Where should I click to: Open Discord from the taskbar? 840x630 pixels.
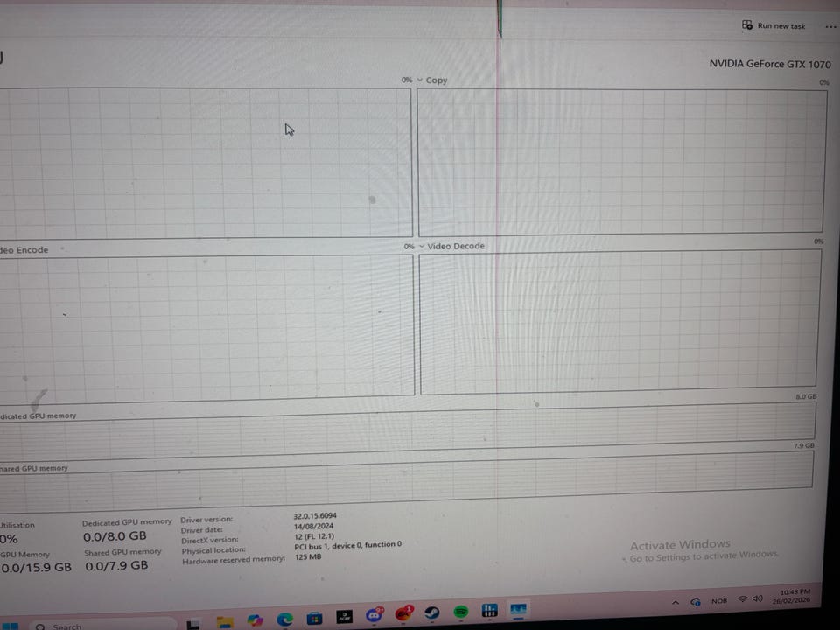[374, 615]
